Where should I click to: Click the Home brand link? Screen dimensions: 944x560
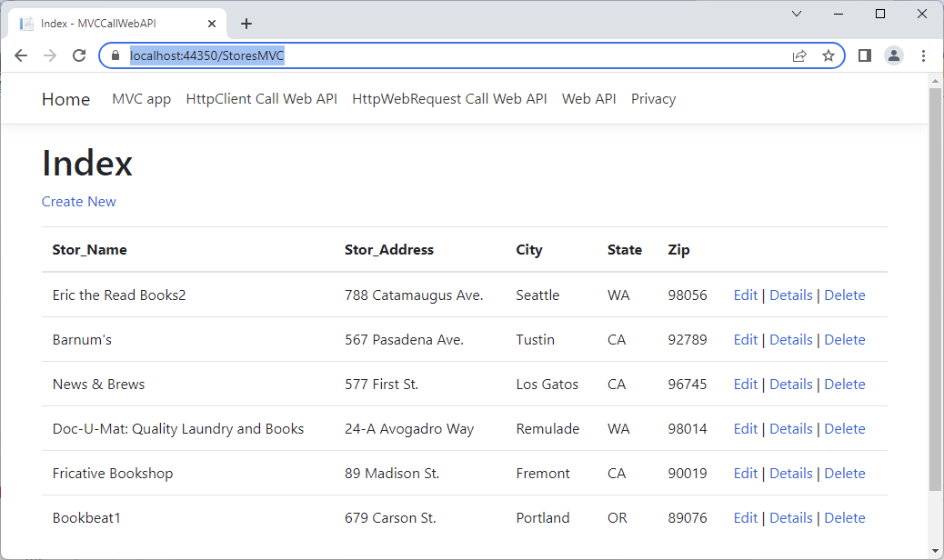point(65,99)
